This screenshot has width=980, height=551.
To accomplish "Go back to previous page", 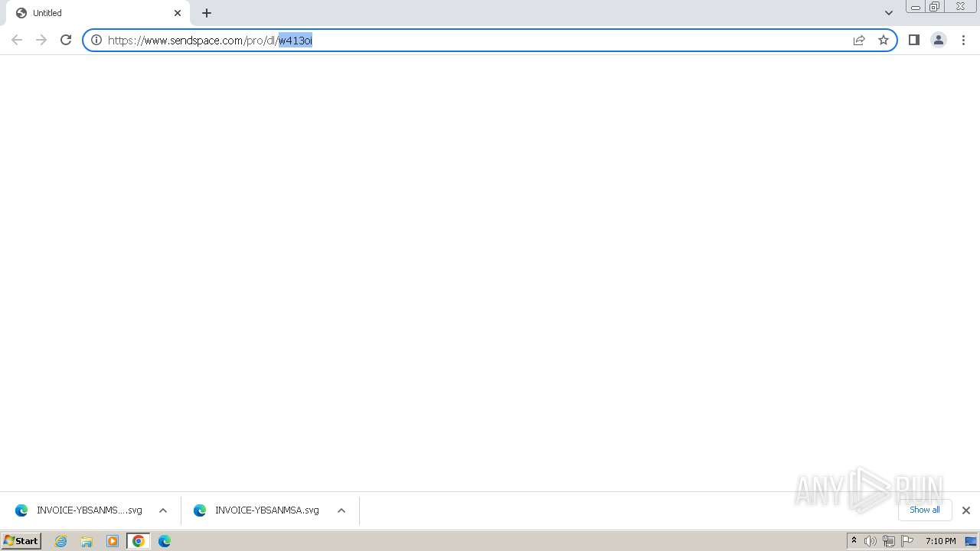I will 17,40.
